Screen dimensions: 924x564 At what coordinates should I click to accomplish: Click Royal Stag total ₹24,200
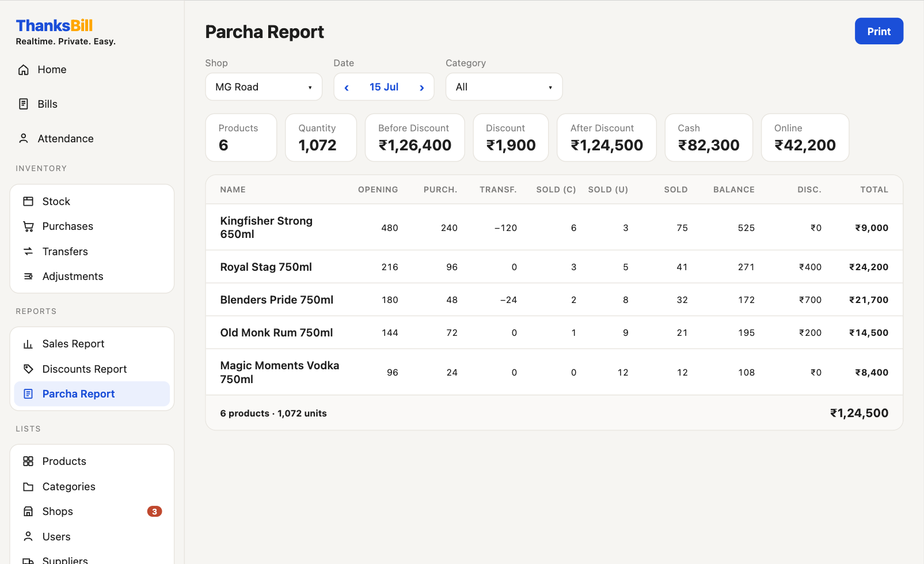click(869, 267)
